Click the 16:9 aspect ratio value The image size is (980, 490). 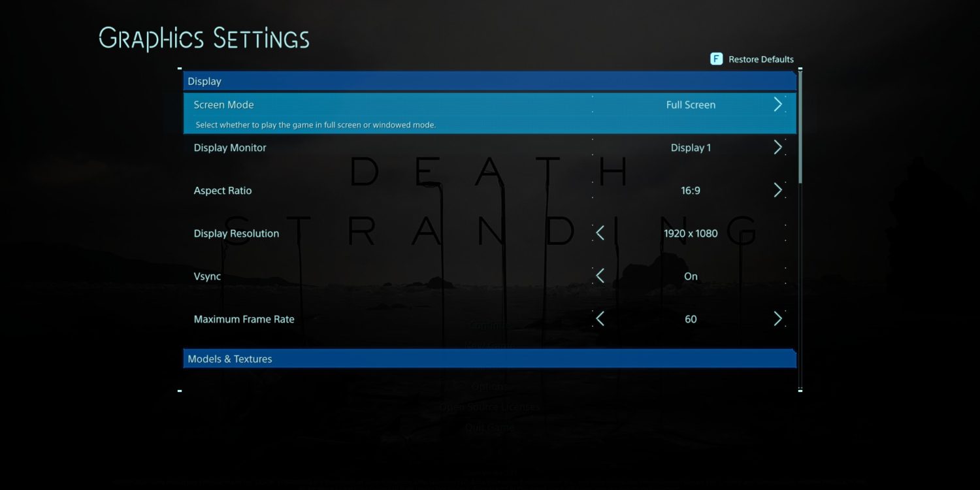(x=691, y=191)
